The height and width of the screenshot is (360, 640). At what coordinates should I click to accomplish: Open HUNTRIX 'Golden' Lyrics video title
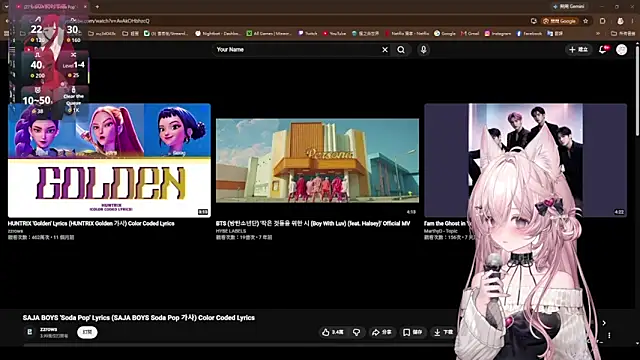tap(91, 224)
